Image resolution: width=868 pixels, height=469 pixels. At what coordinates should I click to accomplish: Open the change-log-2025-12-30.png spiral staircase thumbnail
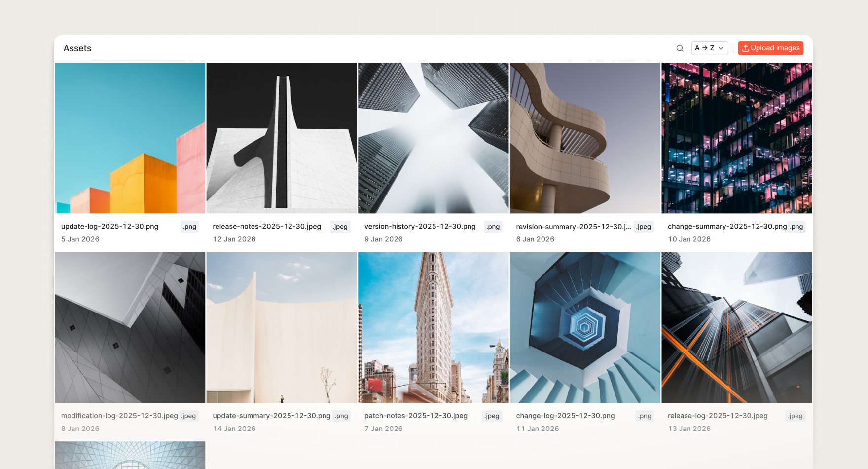tap(585, 328)
